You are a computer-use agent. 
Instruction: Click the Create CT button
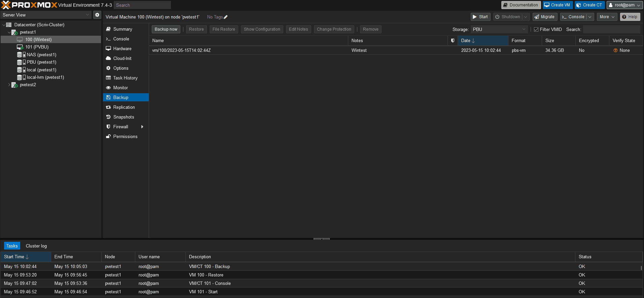[589, 5]
